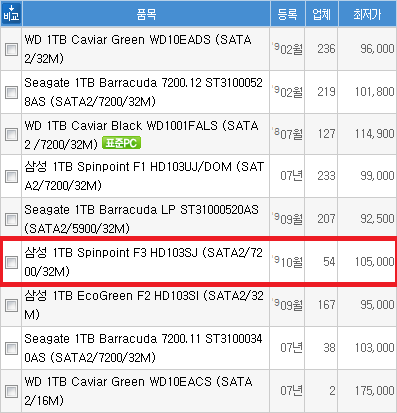Image resolution: width=397 pixels, height=413 pixels.
Task: Click 07년 date in Spinpoint F1 row
Action: click(291, 176)
